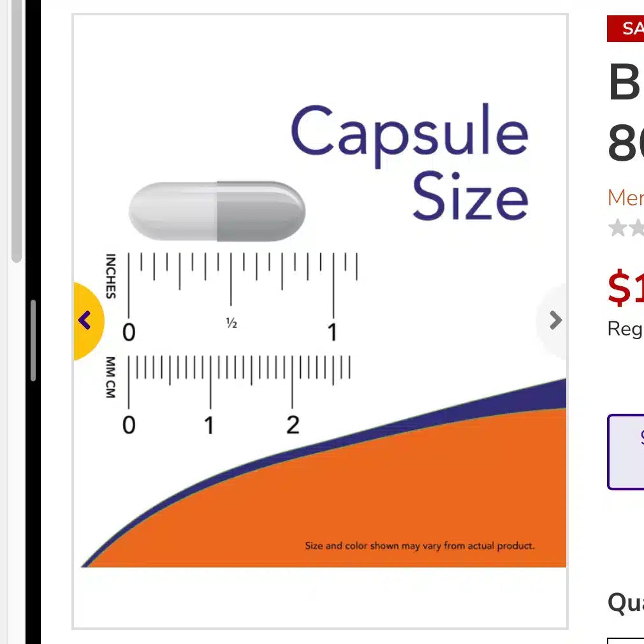Viewport: 644px width, 644px height.
Task: Click the red sale price
Action: point(626,288)
